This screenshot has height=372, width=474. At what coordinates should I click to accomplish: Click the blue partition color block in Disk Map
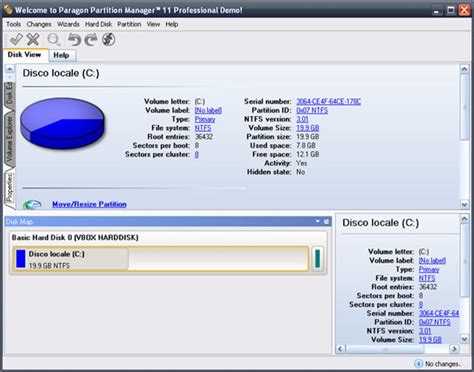[x=21, y=259]
